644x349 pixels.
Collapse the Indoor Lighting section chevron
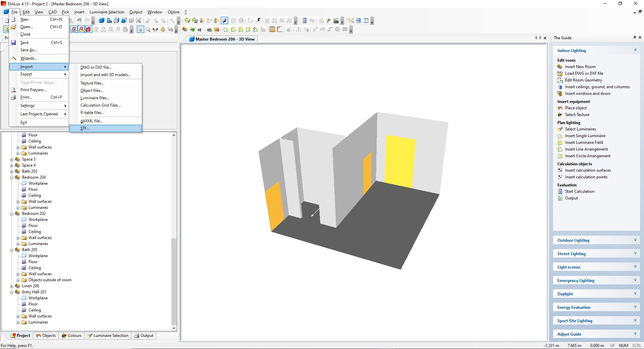[635, 50]
